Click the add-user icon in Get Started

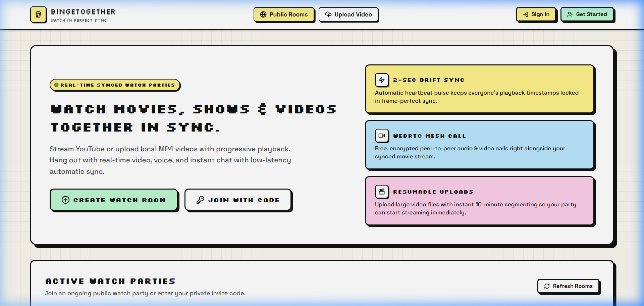[x=570, y=14]
